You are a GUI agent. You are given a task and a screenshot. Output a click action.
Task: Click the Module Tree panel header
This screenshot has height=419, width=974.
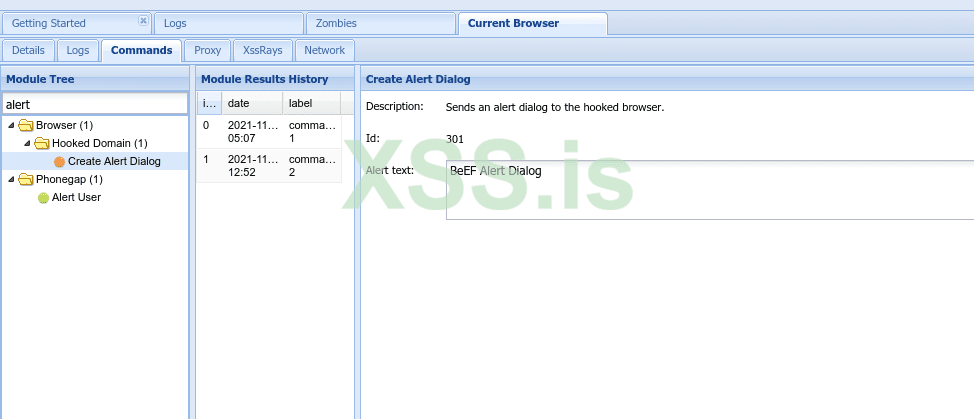95,79
